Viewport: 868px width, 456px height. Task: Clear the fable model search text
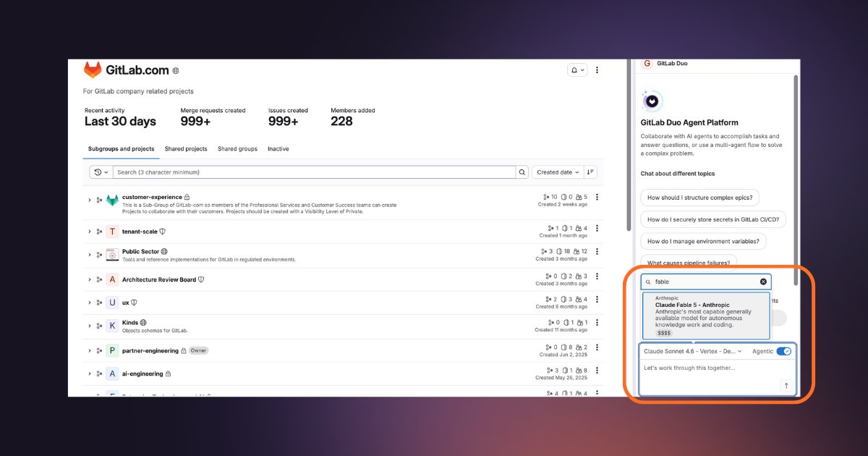pyautogui.click(x=763, y=282)
